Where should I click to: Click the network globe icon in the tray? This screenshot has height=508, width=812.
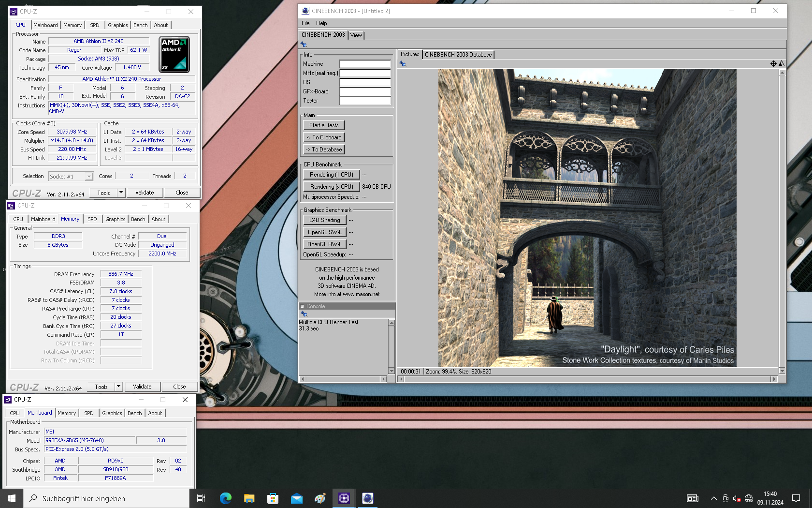click(749, 498)
